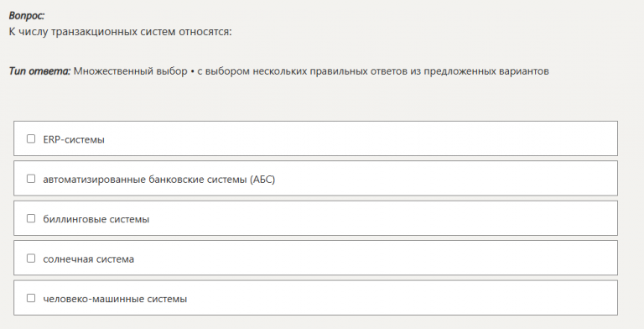The image size is (644, 329).
Task: Select the автоматизированные банковские системы (АБС) label text
Action: coord(159,180)
